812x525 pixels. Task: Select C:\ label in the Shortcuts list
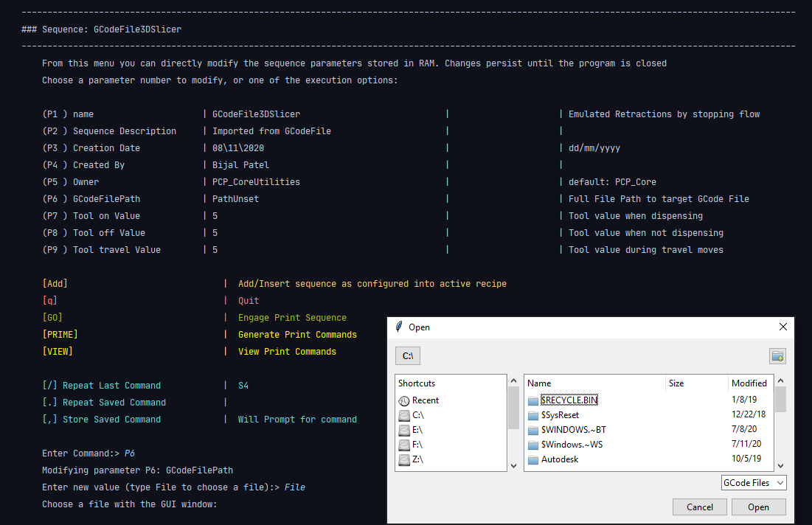418,415
